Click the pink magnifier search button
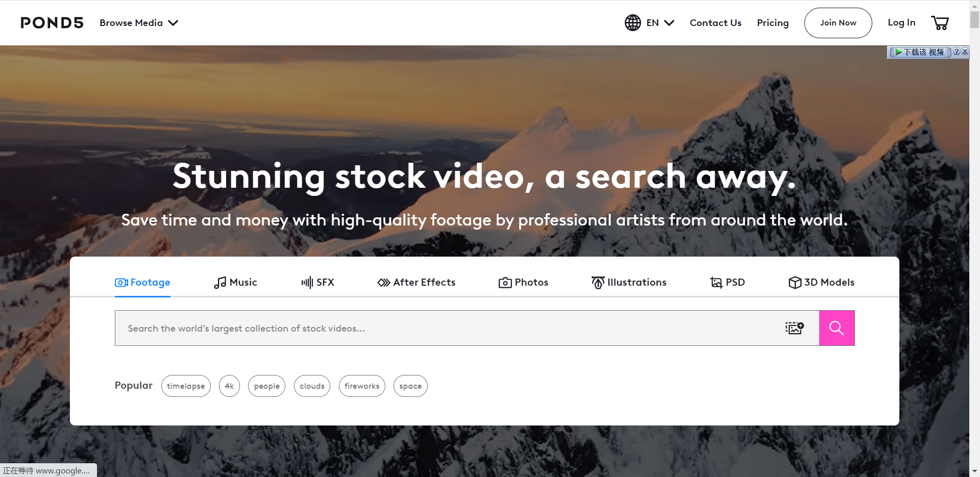980x477 pixels. point(837,328)
